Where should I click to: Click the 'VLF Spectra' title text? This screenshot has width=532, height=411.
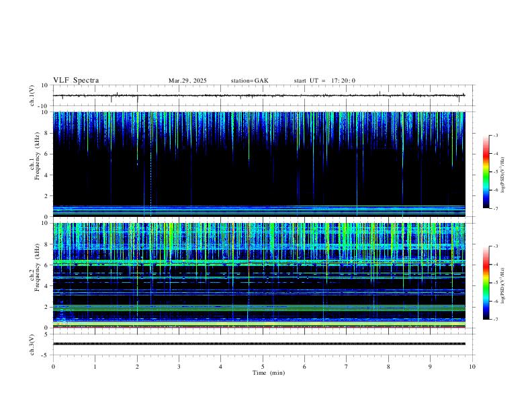coord(76,81)
